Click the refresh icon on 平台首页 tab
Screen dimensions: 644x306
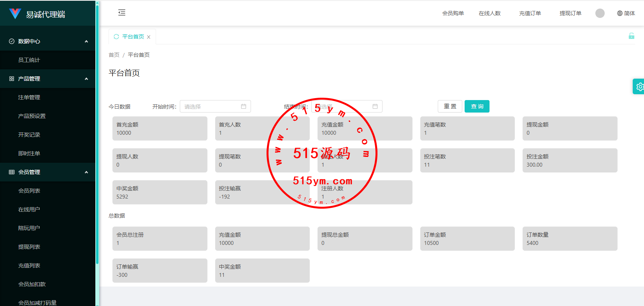116,37
